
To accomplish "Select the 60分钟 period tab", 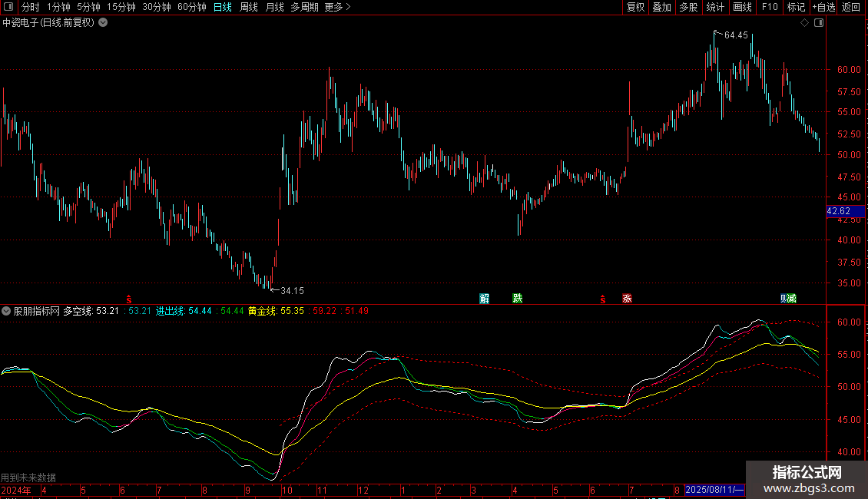I will 191,7.
